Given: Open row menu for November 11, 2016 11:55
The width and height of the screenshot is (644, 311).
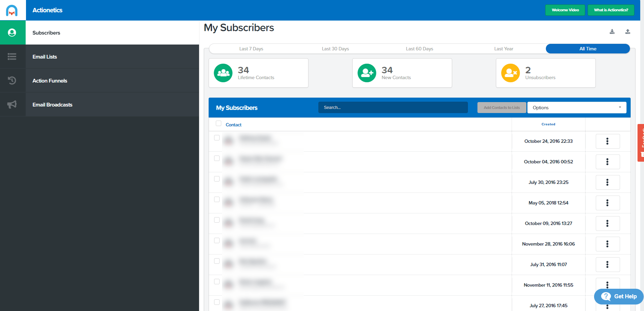Looking at the screenshot, I should click(608, 284).
